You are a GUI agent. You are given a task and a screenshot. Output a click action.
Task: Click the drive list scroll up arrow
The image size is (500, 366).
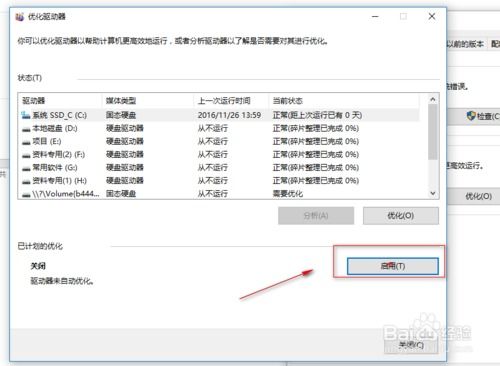[433, 99]
